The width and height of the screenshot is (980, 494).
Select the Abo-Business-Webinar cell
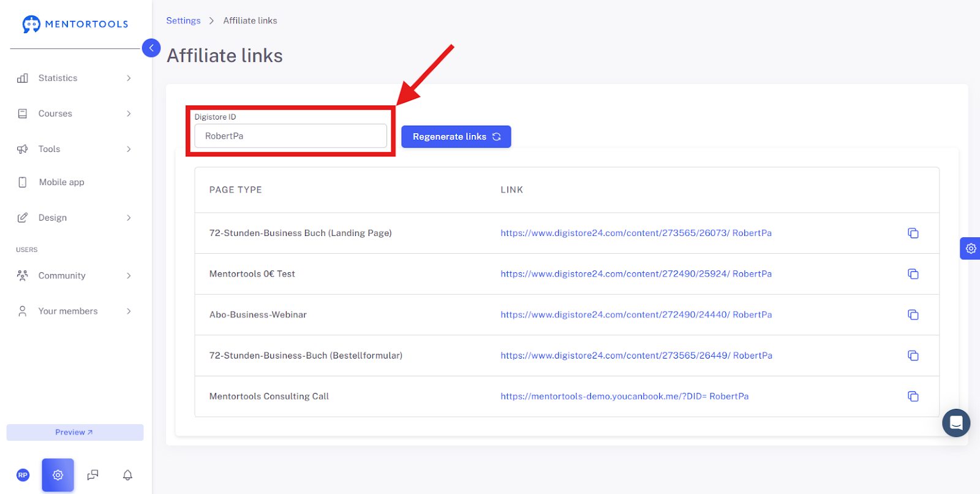point(258,314)
